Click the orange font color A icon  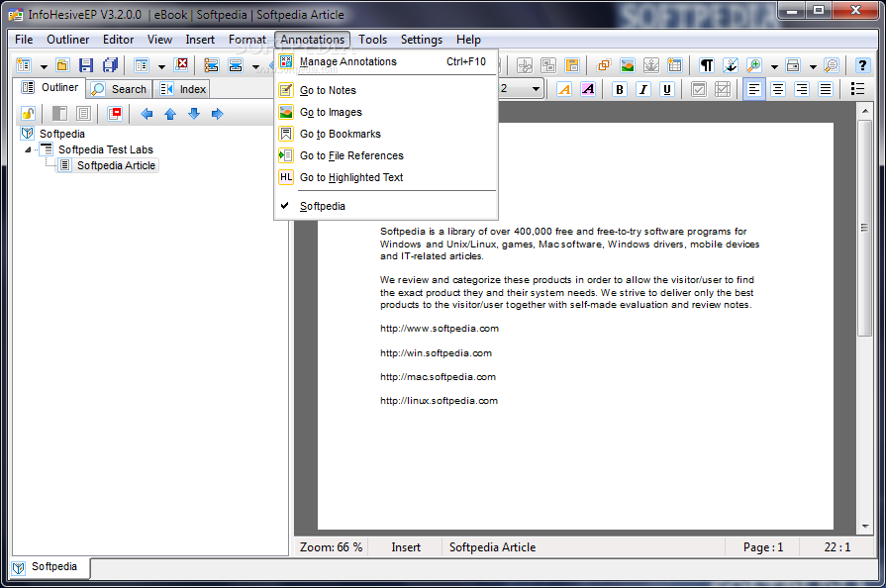(x=564, y=89)
